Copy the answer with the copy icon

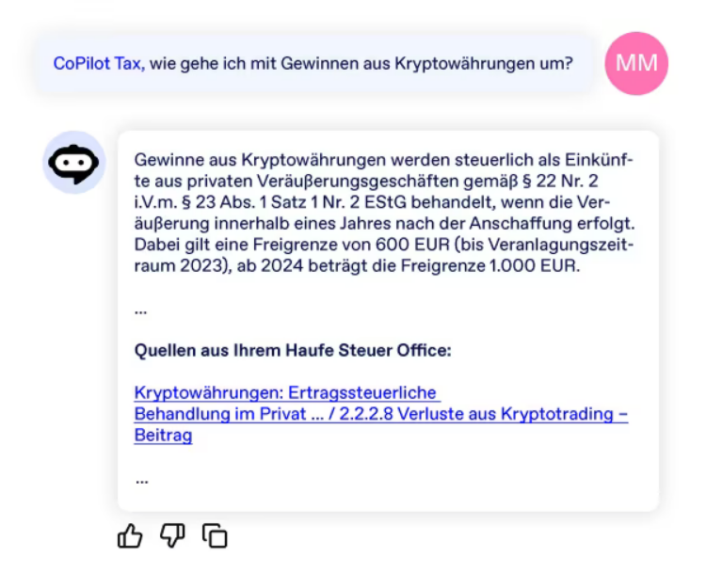[215, 536]
